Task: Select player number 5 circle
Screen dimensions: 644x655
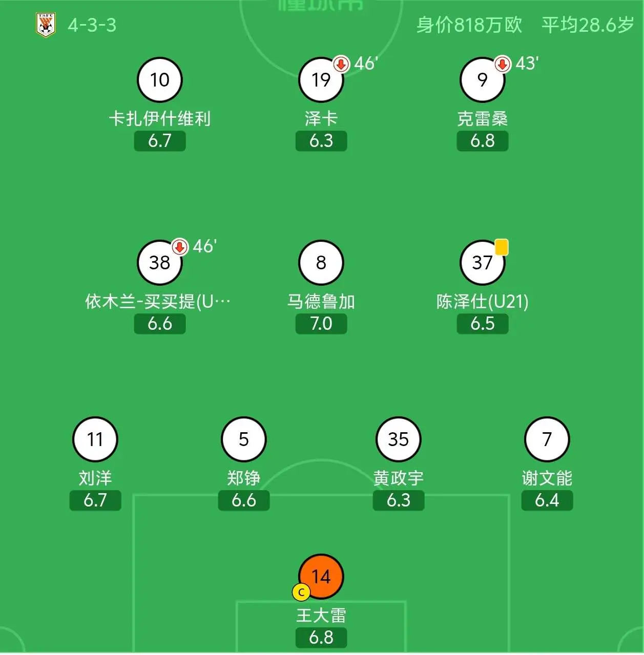Action: 244,439
